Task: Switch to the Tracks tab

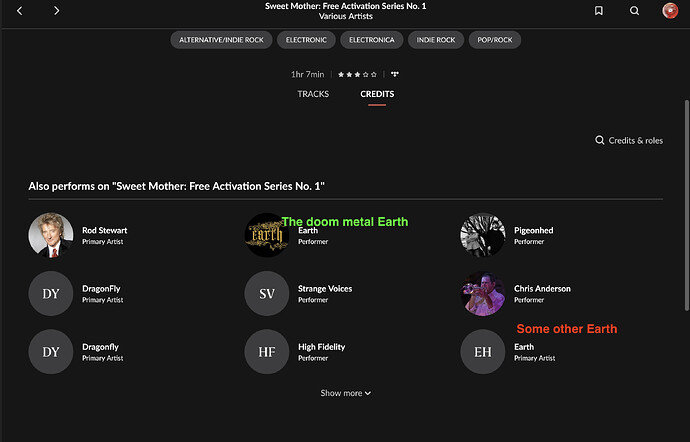Action: coord(313,94)
